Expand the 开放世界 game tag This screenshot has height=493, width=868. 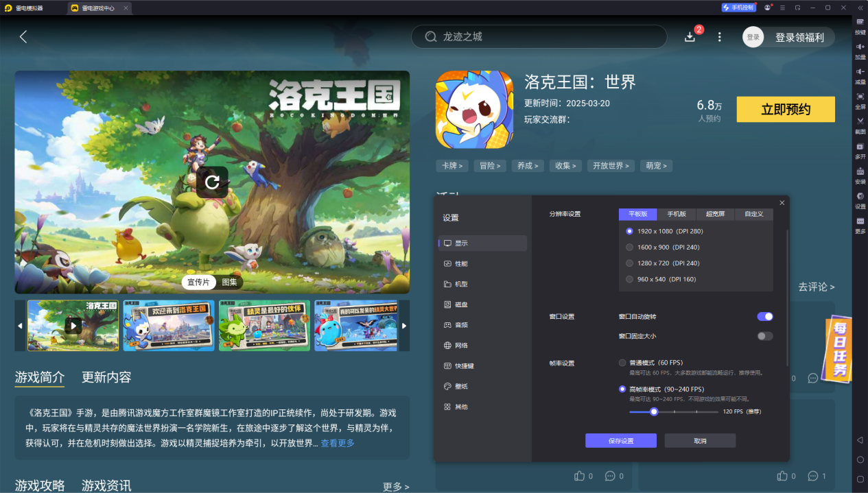point(611,165)
